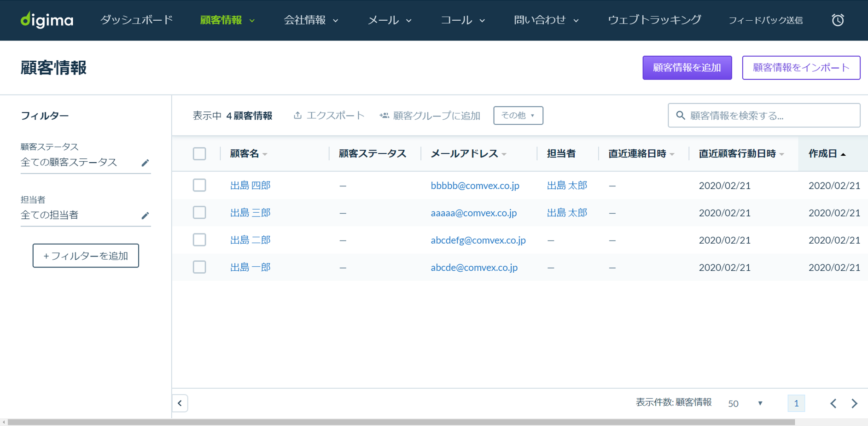Click the +フィルターを追加 button
The height and width of the screenshot is (426, 868).
86,256
